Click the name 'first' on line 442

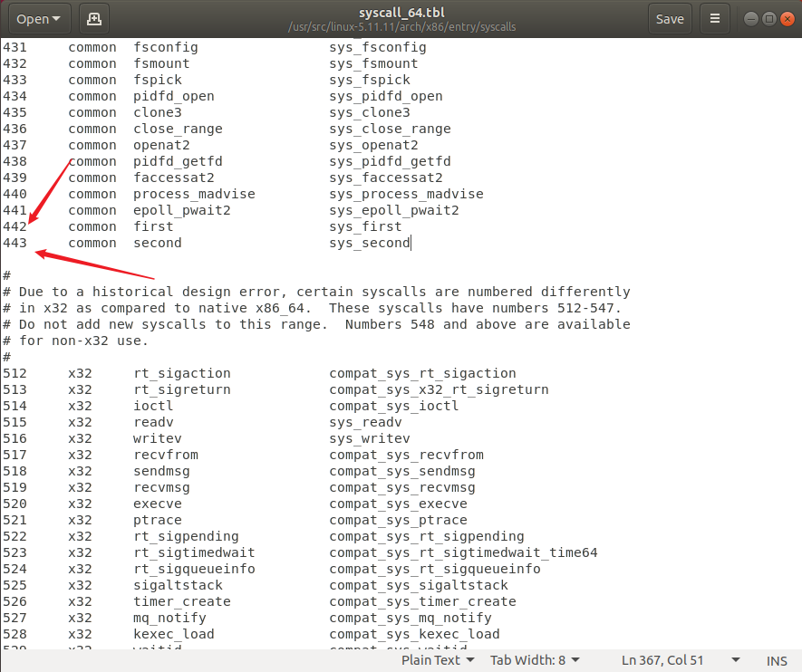(153, 226)
